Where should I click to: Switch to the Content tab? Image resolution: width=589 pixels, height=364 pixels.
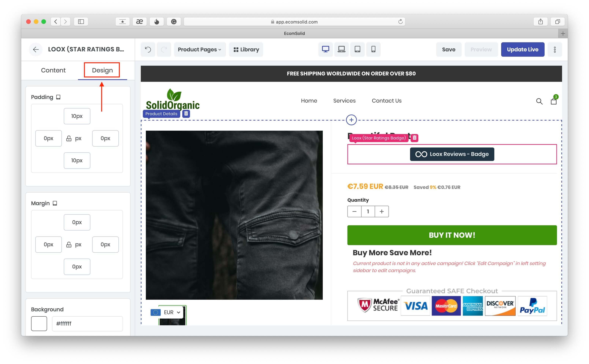(x=53, y=70)
